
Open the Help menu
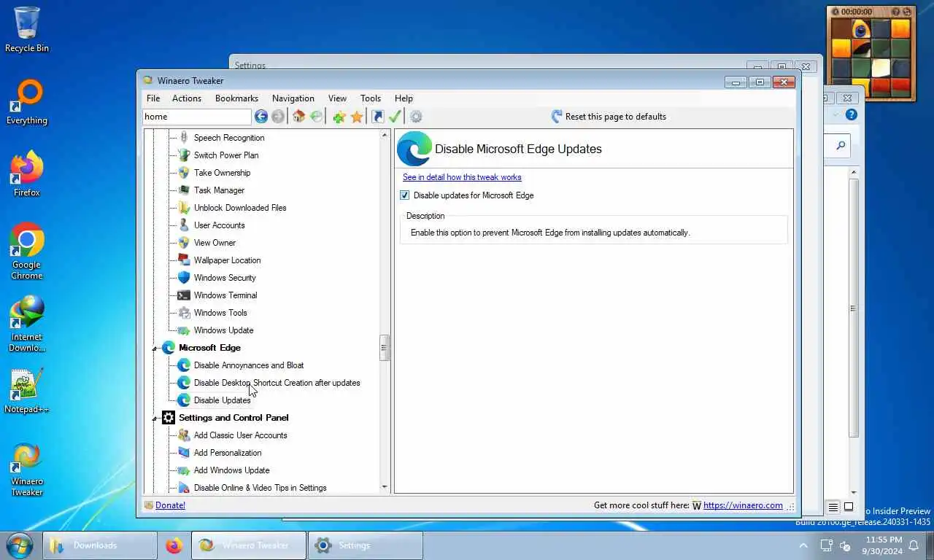(x=404, y=98)
